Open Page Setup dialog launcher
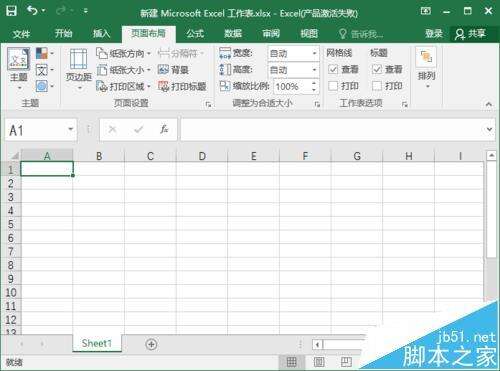500x371 pixels. tap(208, 104)
